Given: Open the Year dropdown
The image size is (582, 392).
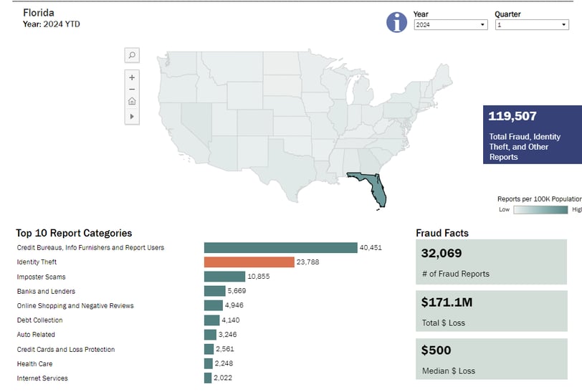Looking at the screenshot, I should click(451, 25).
